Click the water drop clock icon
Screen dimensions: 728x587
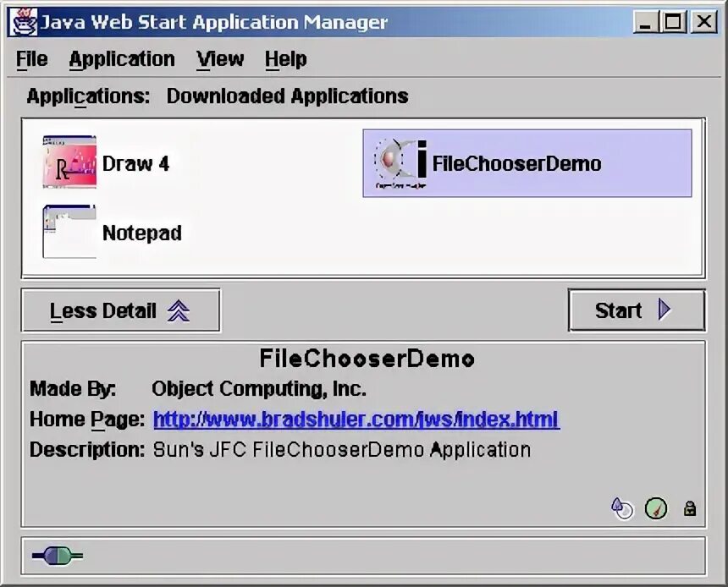621,508
